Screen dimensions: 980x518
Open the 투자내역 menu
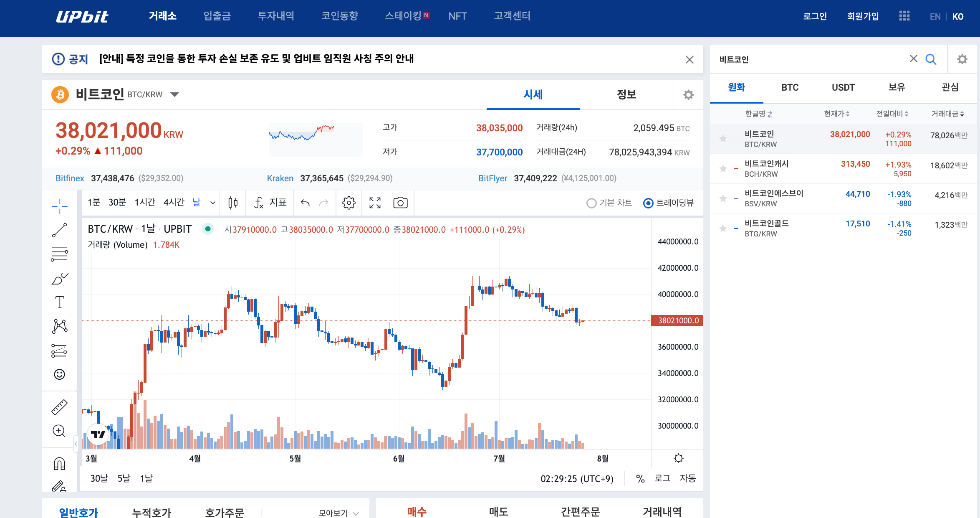click(x=276, y=16)
